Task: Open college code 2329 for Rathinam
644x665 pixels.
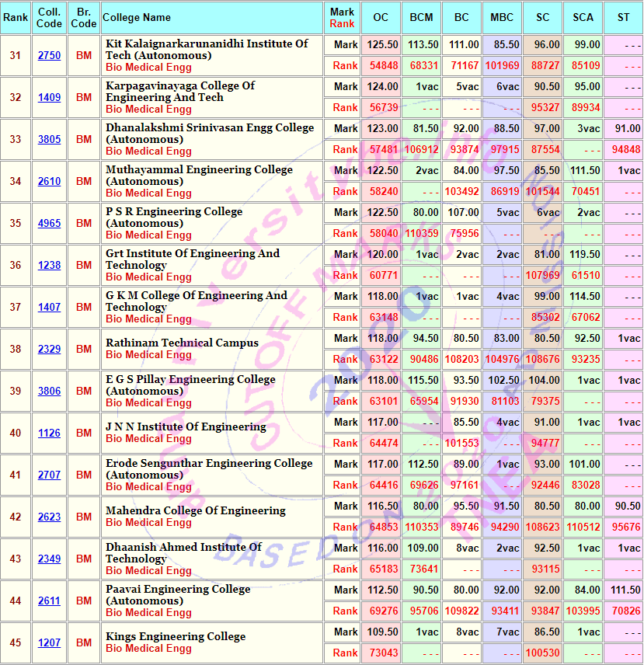Action: coord(49,350)
